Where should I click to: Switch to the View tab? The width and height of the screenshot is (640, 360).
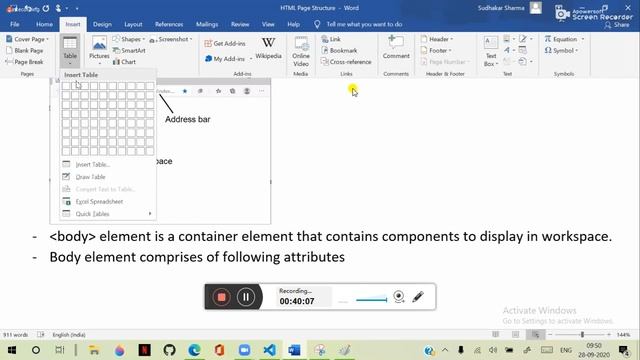268,24
